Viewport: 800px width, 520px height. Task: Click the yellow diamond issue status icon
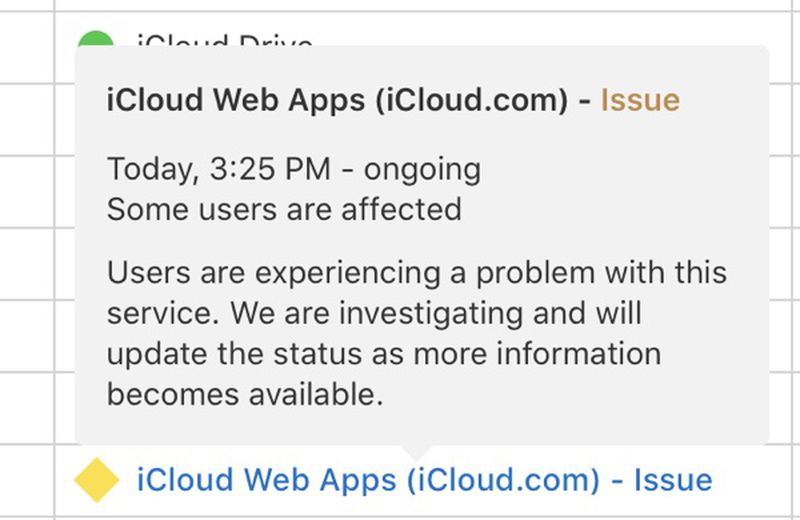[97, 480]
